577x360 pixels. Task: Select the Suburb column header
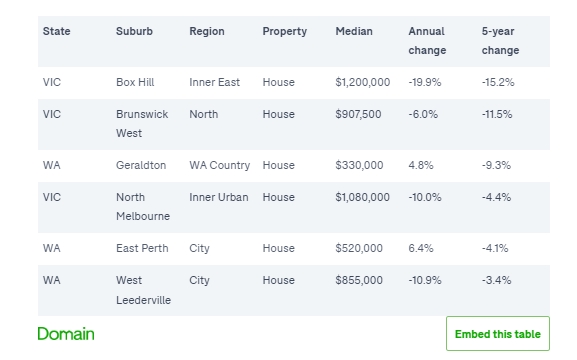pyautogui.click(x=134, y=31)
